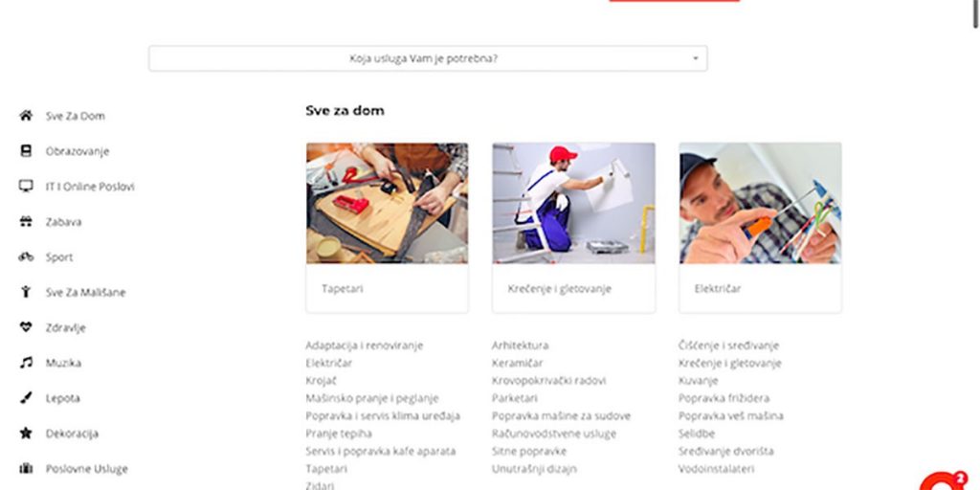Click the gift icon beside Zabava
This screenshot has height=490, width=980.
pyautogui.click(x=26, y=221)
